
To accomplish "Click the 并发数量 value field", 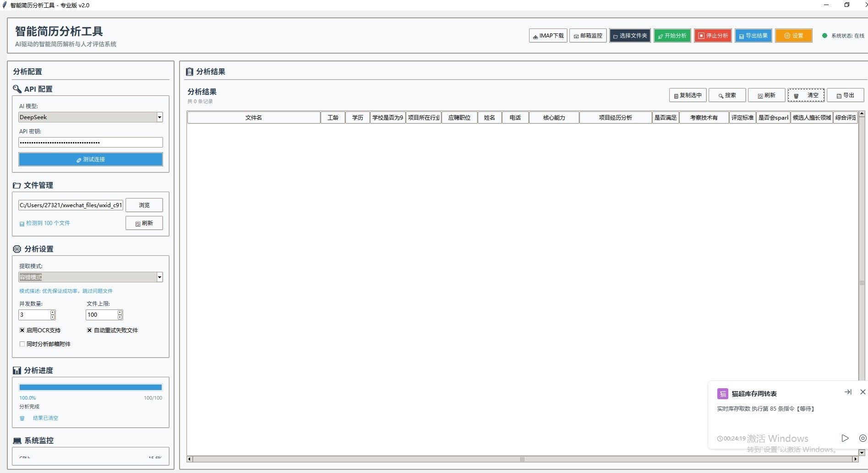I will tap(34, 315).
